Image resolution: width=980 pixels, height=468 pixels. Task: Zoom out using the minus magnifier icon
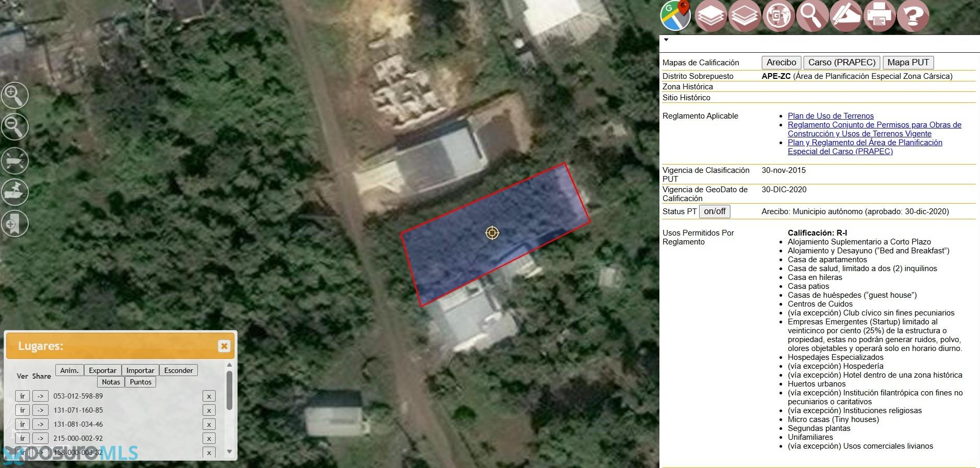[14, 127]
